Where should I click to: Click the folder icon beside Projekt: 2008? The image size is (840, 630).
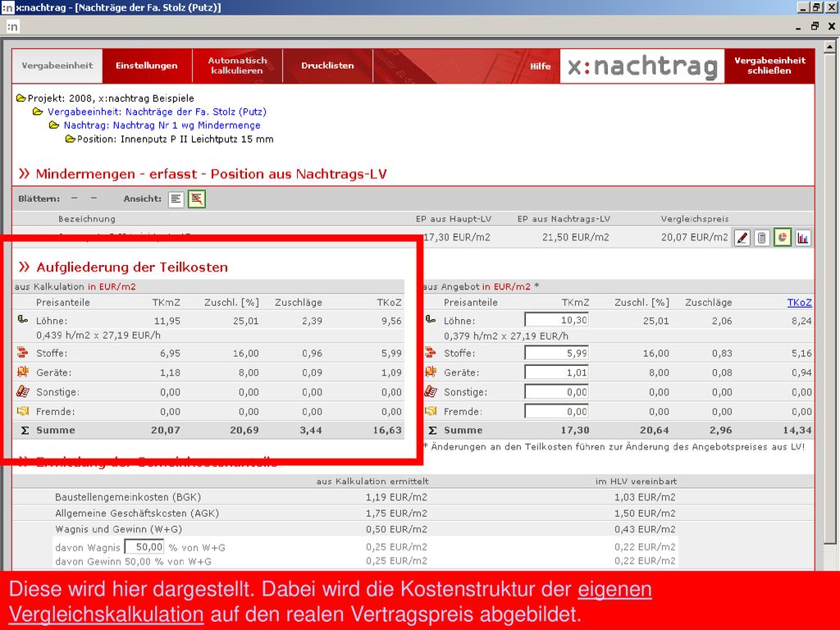[x=21, y=98]
